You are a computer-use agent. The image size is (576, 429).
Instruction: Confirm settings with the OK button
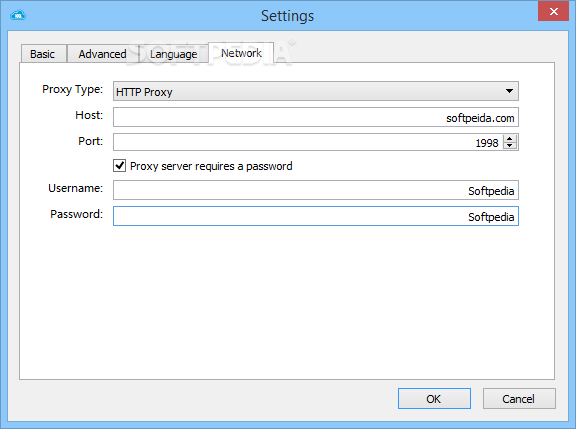click(434, 399)
